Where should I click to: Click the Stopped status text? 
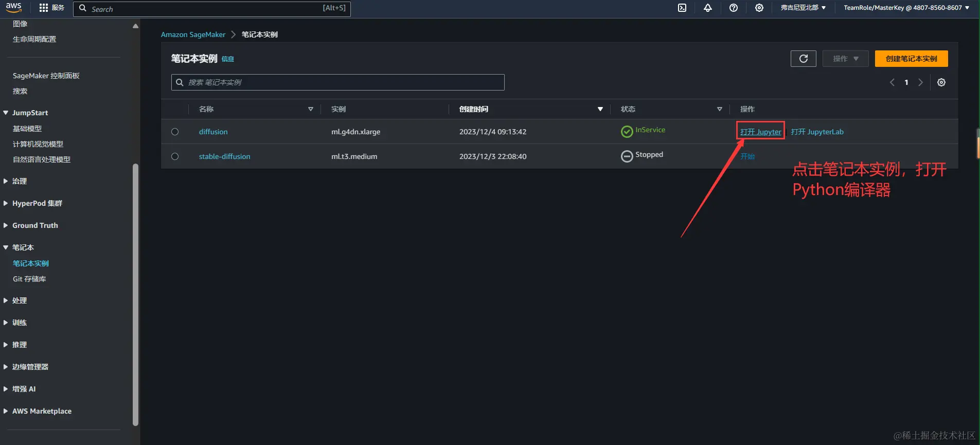pos(649,154)
